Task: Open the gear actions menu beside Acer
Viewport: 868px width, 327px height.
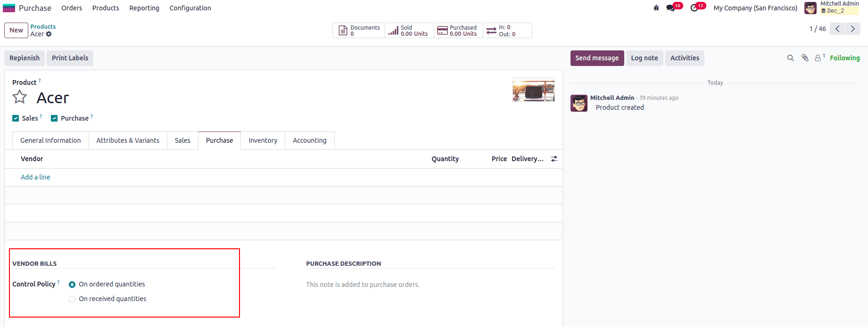Action: [49, 34]
